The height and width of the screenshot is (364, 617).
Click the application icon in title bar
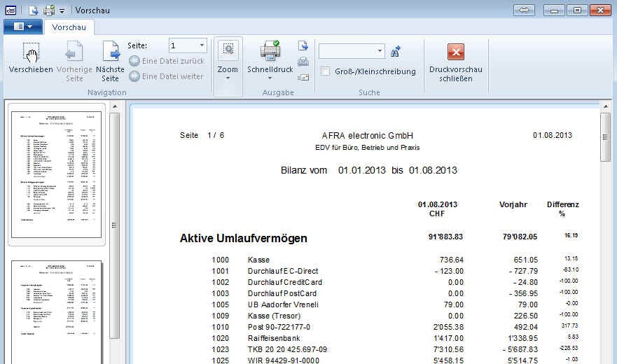[11, 10]
